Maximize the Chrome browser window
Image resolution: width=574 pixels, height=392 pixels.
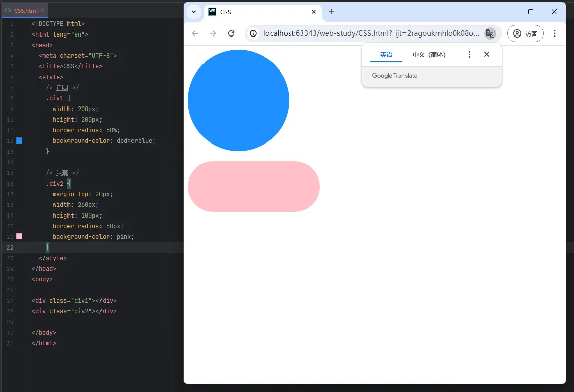coord(531,12)
